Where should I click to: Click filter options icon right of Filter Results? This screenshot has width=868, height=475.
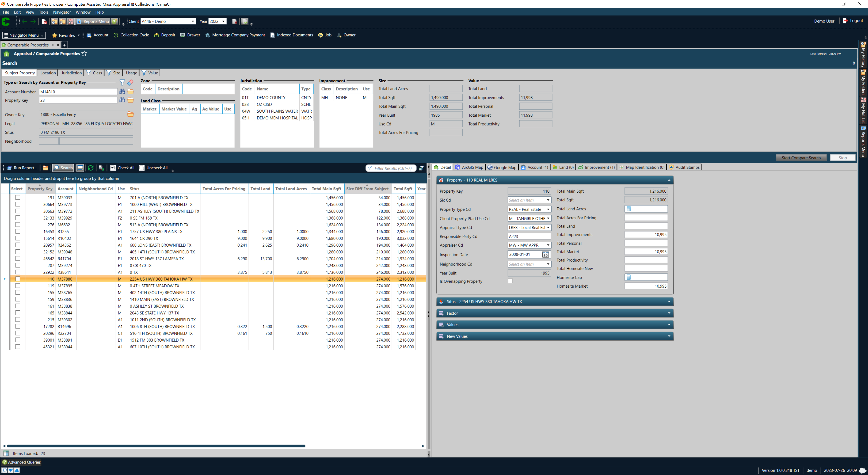point(421,168)
